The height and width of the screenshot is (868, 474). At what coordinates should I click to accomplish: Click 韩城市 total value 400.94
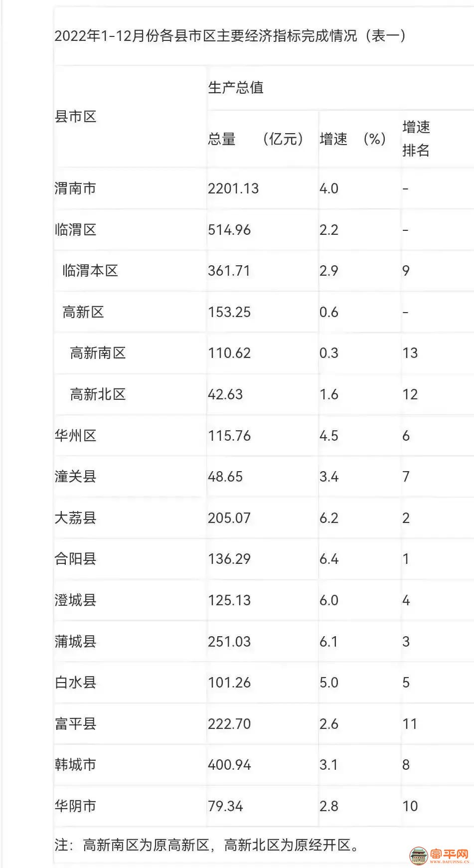pyautogui.click(x=229, y=765)
